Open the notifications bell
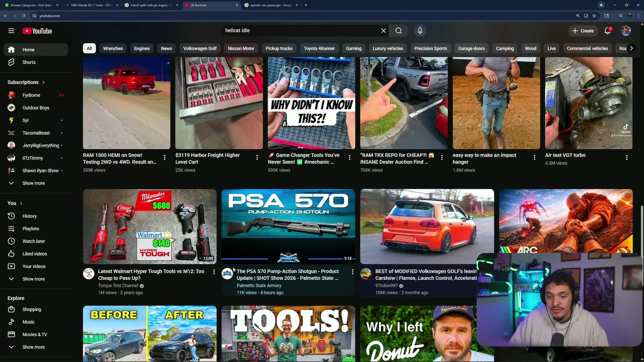Screen dimensions: 644x362 click(x=607, y=31)
